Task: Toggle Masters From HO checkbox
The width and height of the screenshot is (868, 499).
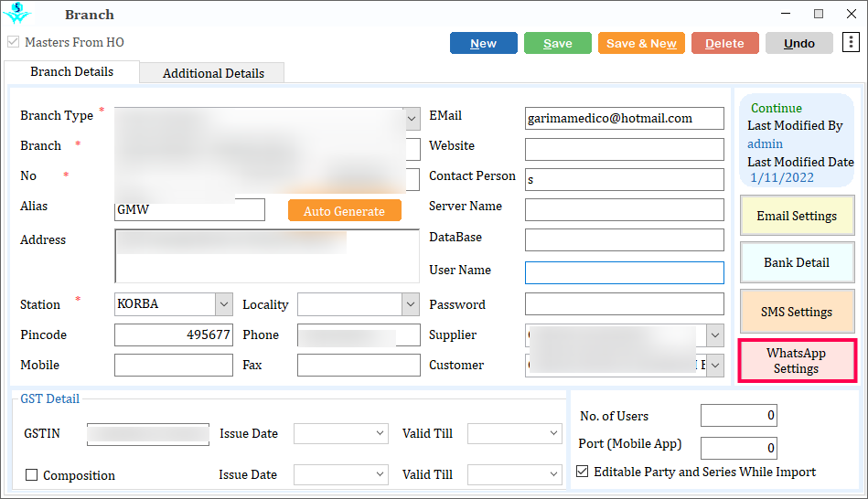Action: (13, 42)
